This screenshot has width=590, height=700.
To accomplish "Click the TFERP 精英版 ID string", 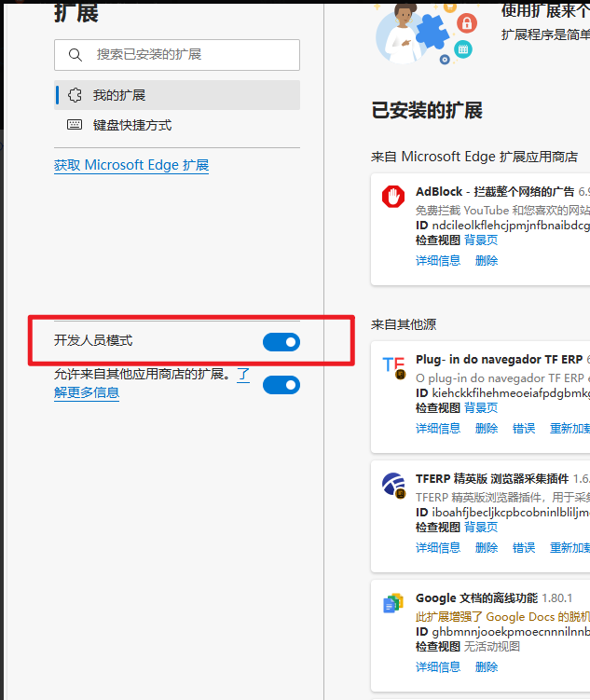I will coord(511,513).
